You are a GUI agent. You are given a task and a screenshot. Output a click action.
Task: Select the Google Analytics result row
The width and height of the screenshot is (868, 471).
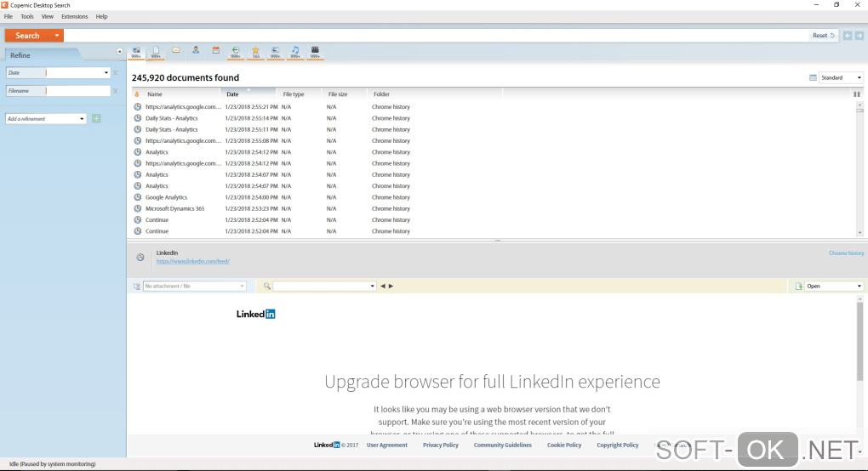(x=494, y=197)
